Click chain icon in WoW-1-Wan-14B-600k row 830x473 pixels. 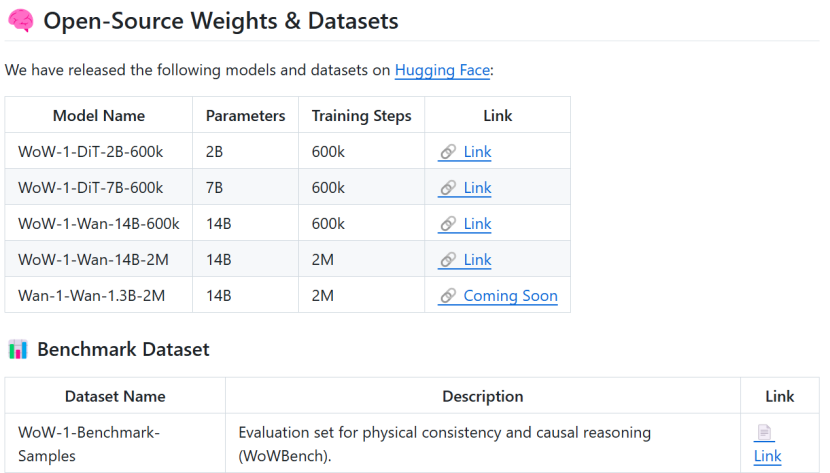pyautogui.click(x=448, y=224)
